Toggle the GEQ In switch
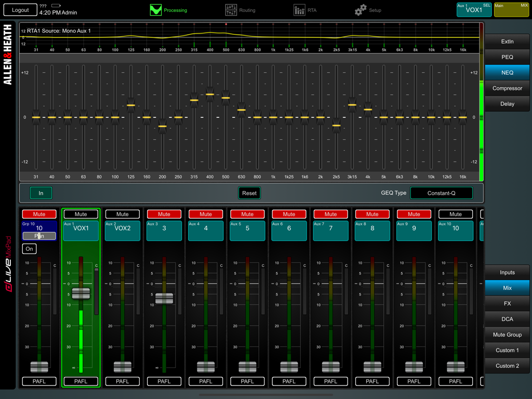532x399 pixels. [41, 192]
